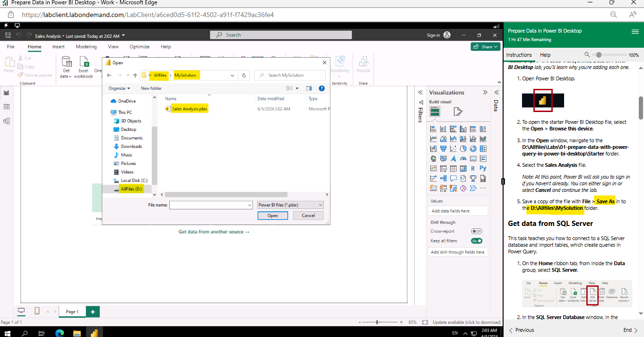
Task: Insert the Q&A speech bubble visual
Action: coord(453,179)
